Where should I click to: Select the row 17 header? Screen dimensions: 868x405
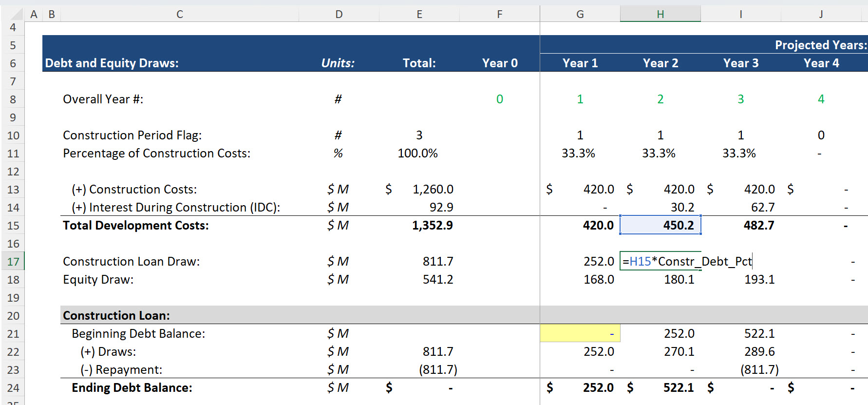(x=13, y=262)
